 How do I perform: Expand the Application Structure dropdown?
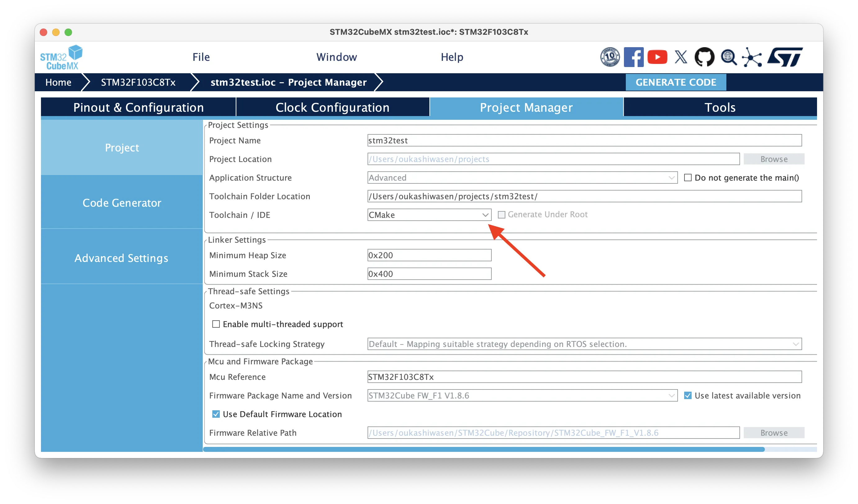click(522, 178)
